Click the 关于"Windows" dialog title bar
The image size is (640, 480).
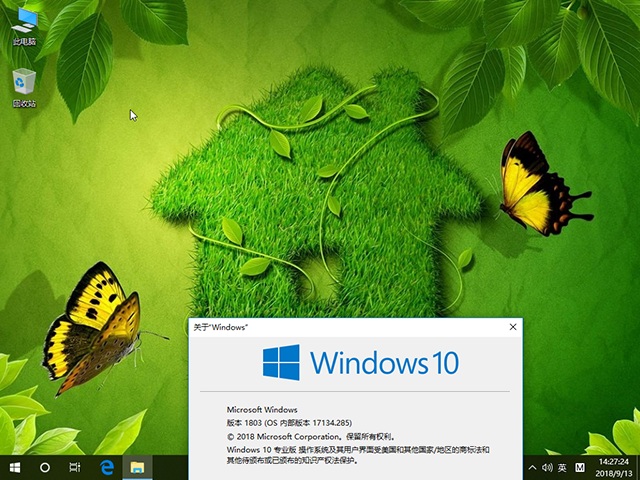coord(346,327)
